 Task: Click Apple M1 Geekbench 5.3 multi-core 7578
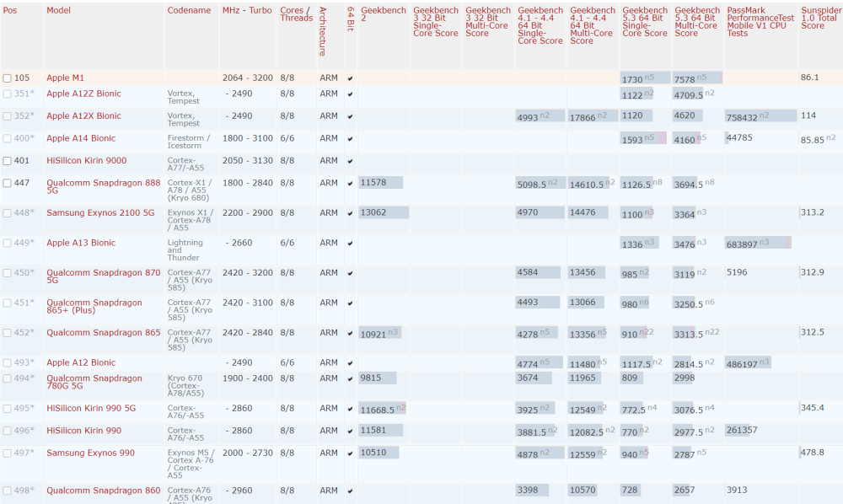click(685, 79)
